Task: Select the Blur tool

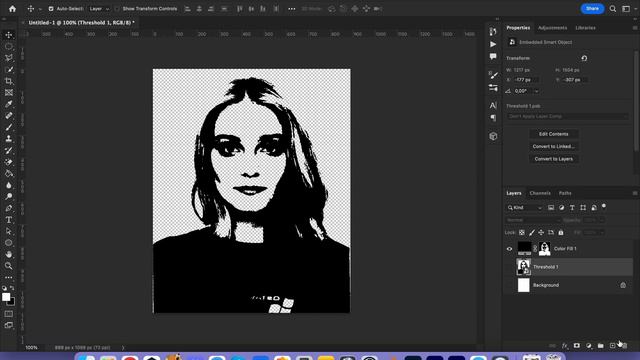Action: coord(9,185)
